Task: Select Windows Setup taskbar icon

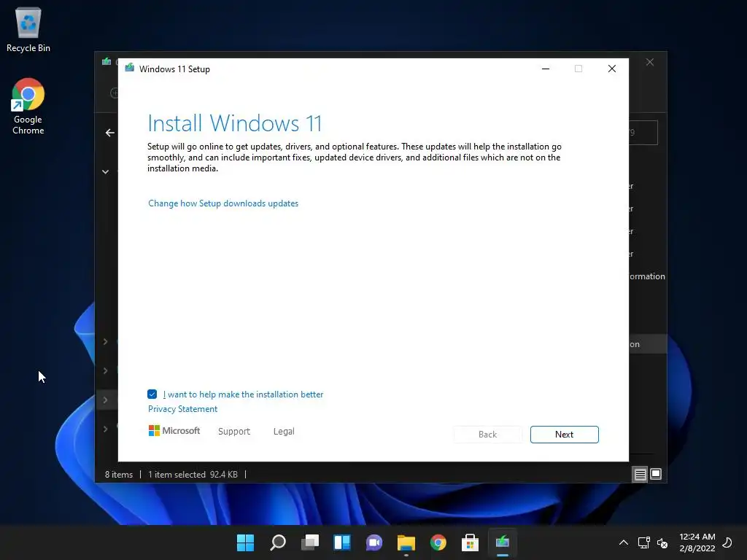Action: pos(503,542)
